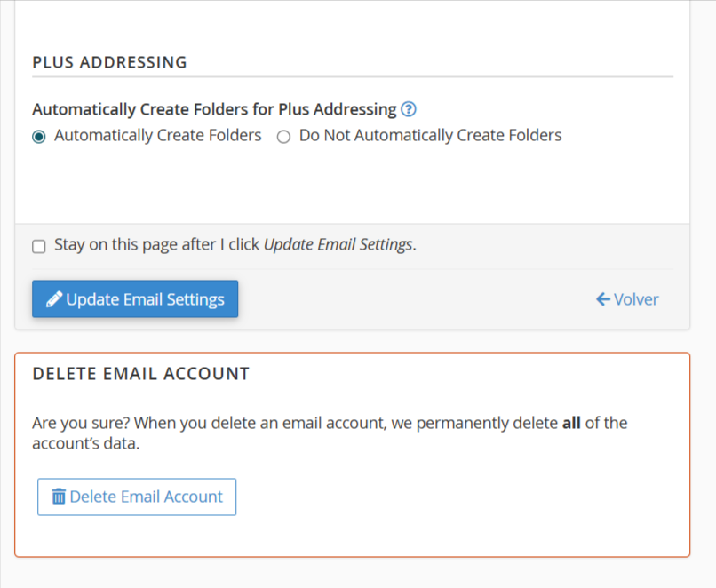Select the Automatically Create Folders radio button

point(39,137)
